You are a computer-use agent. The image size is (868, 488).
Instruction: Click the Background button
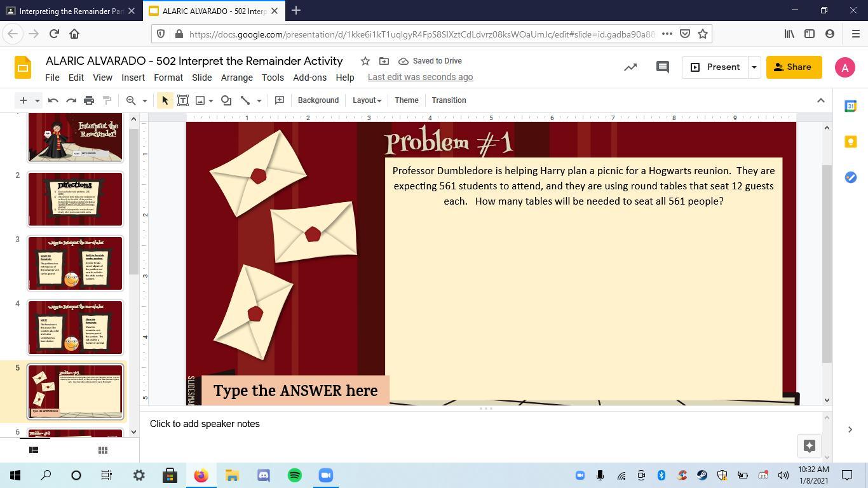coord(318,100)
